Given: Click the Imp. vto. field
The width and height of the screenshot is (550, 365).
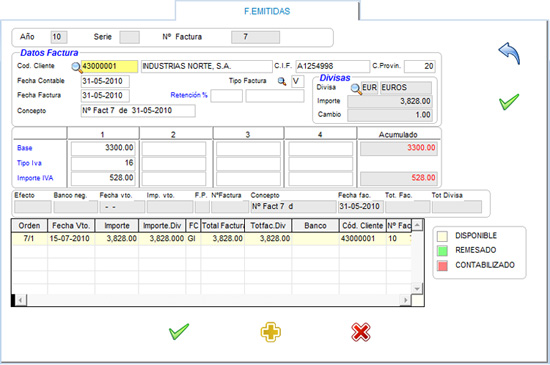Looking at the screenshot, I should 170,207.
